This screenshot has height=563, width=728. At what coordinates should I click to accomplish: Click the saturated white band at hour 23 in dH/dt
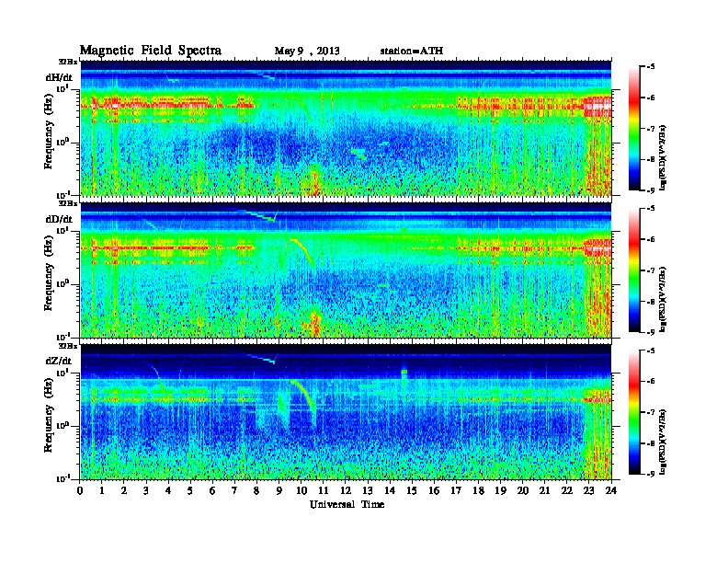(597, 107)
